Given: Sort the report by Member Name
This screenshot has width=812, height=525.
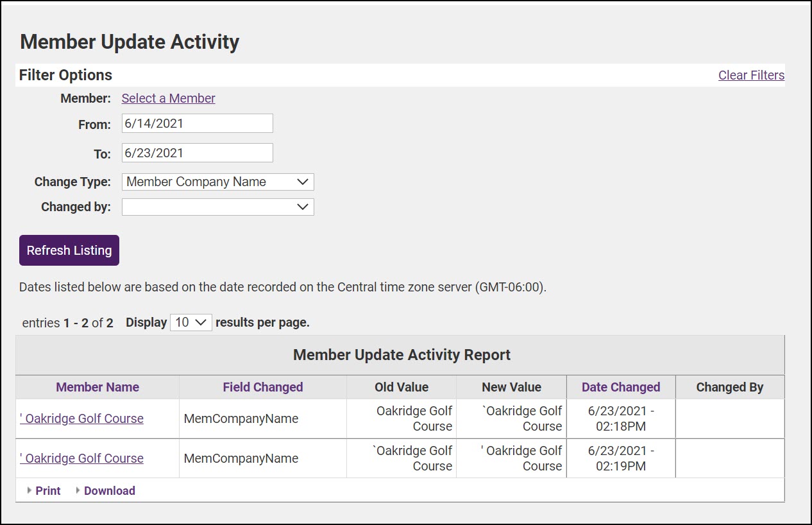Looking at the screenshot, I should [x=97, y=387].
